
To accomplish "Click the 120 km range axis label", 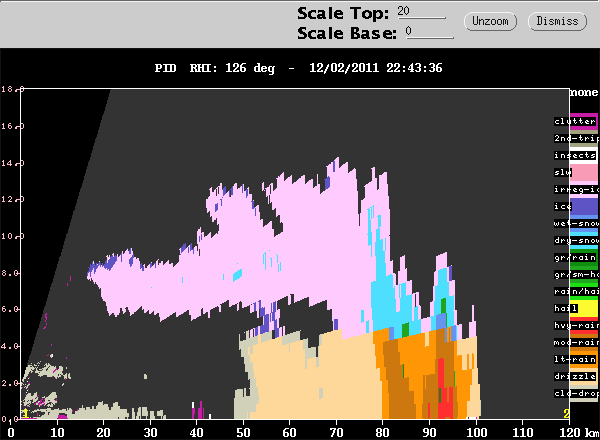I will tap(570, 433).
